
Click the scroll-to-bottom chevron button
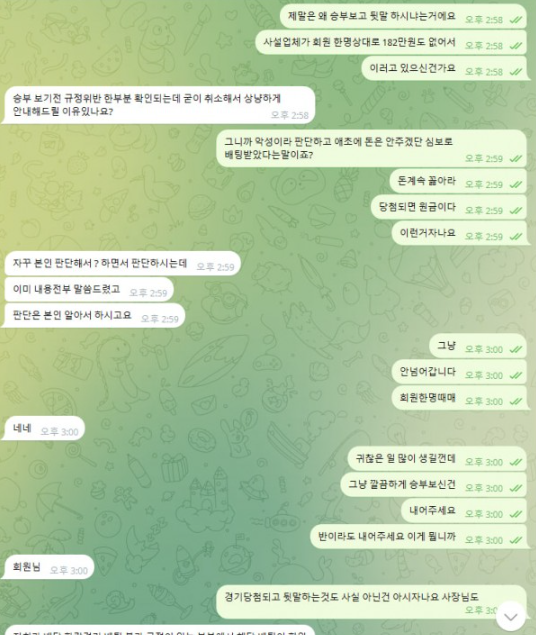(510, 616)
